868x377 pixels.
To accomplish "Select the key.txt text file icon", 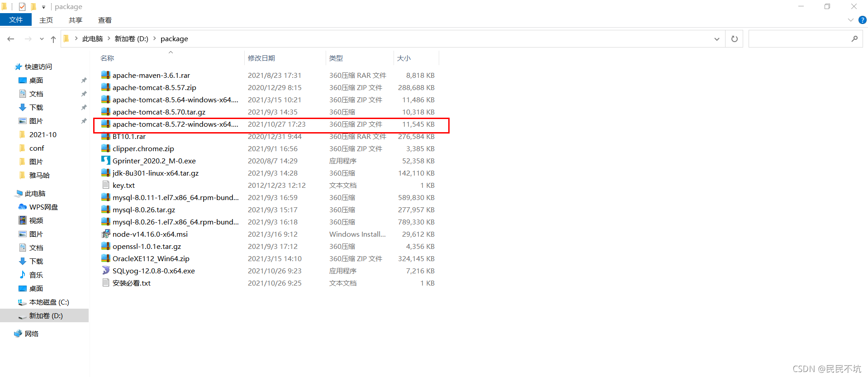I will pos(105,185).
